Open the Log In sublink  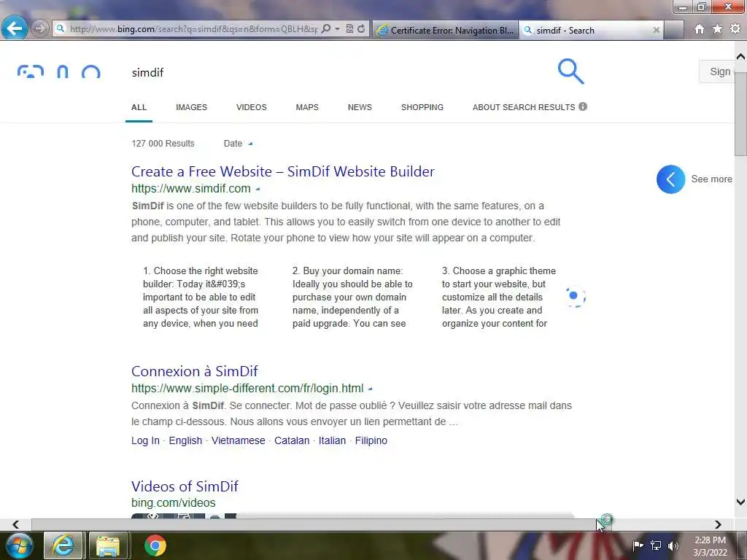(x=145, y=440)
